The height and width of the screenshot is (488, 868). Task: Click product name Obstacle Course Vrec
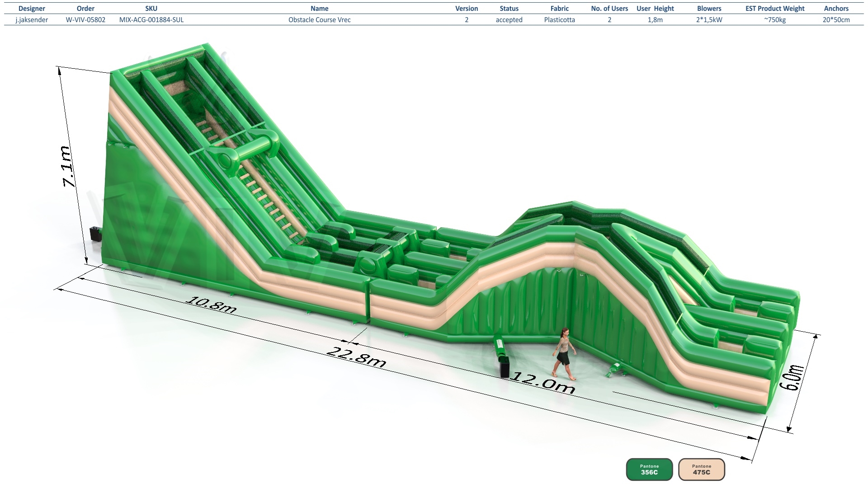(320, 20)
